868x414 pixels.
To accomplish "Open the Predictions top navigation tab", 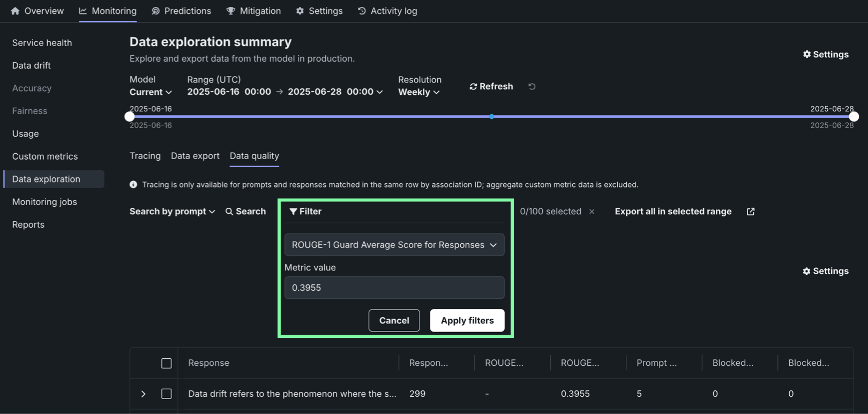I will click(181, 11).
